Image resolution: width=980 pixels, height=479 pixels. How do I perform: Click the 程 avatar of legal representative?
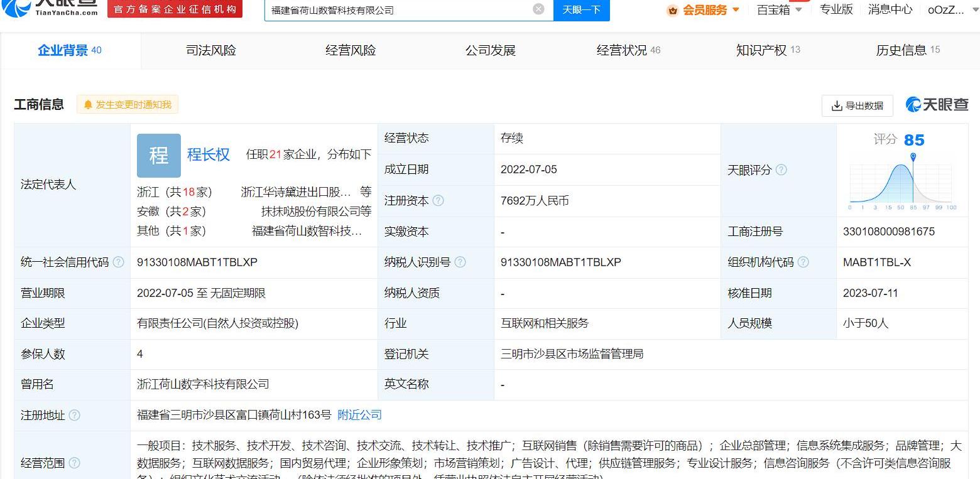coord(159,156)
